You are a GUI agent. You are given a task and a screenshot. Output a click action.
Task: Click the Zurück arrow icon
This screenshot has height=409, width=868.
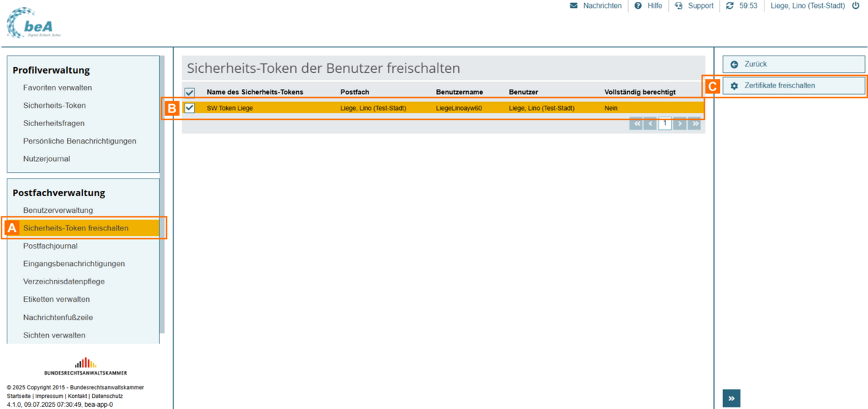(x=735, y=65)
